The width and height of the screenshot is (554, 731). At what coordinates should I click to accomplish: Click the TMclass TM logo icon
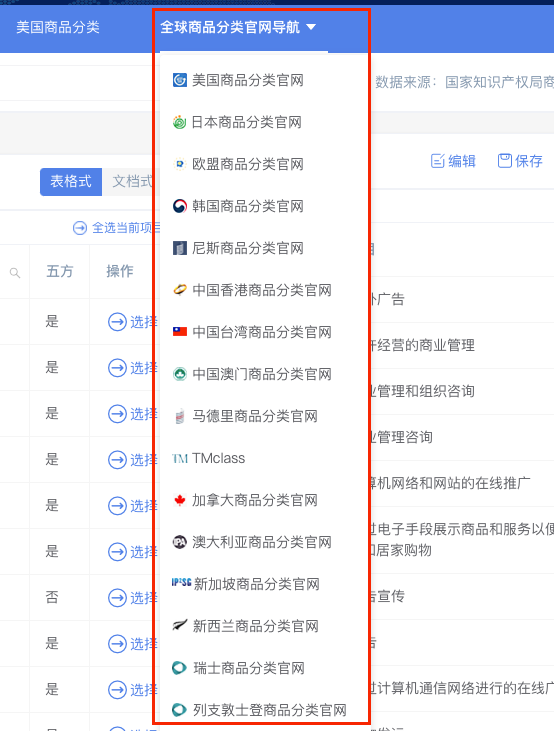click(x=180, y=459)
